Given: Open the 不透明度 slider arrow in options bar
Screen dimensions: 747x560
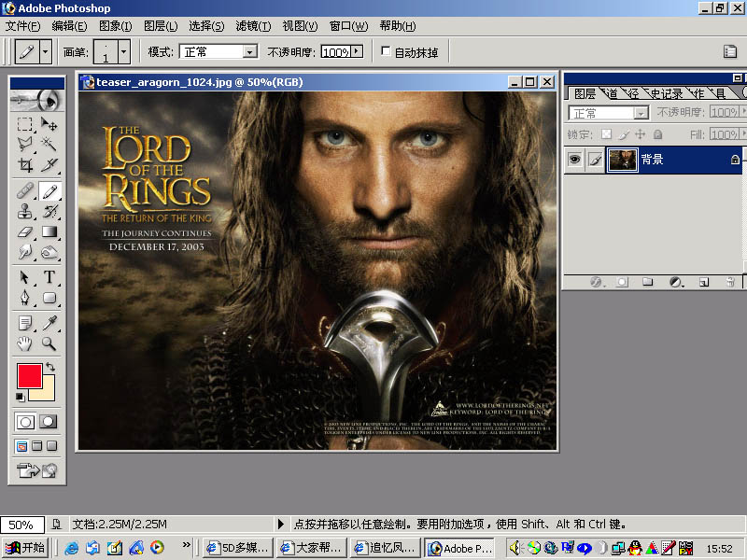Looking at the screenshot, I should 357,51.
